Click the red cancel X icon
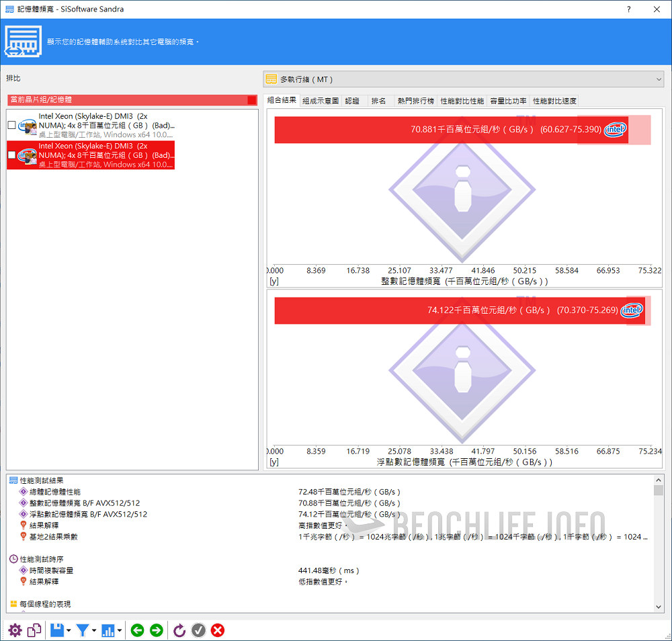 (218, 630)
